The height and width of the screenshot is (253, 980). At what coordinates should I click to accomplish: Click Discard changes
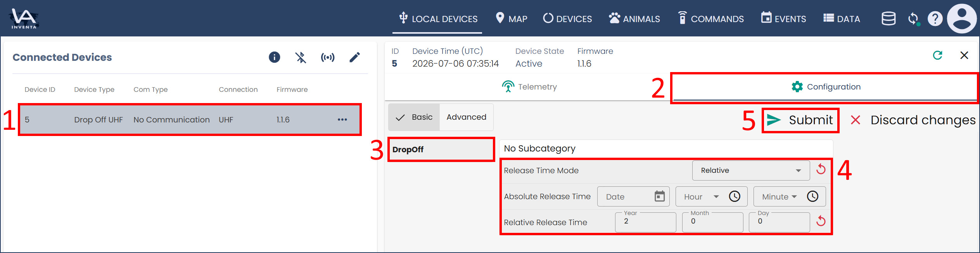click(913, 120)
